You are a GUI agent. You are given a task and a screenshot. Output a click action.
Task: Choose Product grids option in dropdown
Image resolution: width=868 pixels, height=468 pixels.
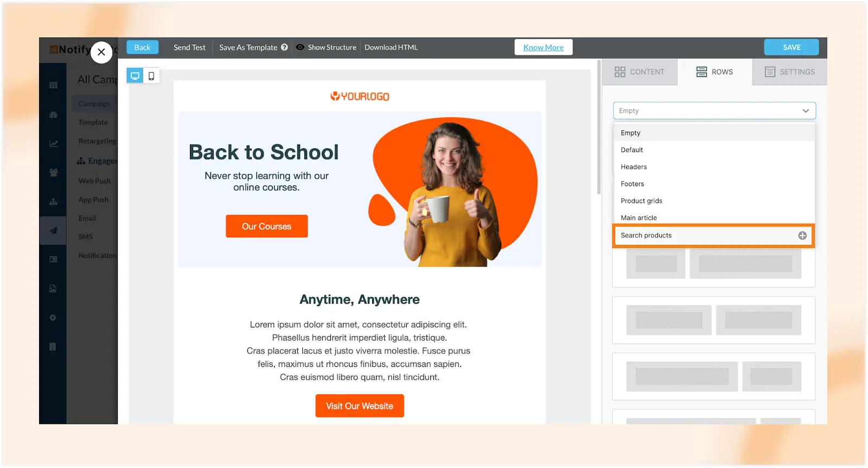641,201
